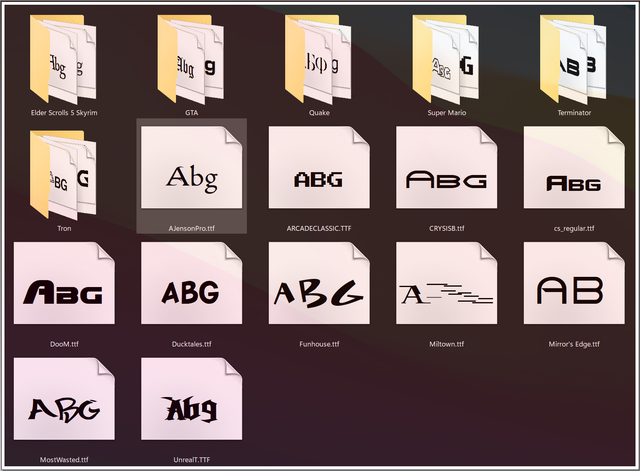Open the GTA folder icon
This screenshot has height=471, width=640.
pyautogui.click(x=191, y=60)
